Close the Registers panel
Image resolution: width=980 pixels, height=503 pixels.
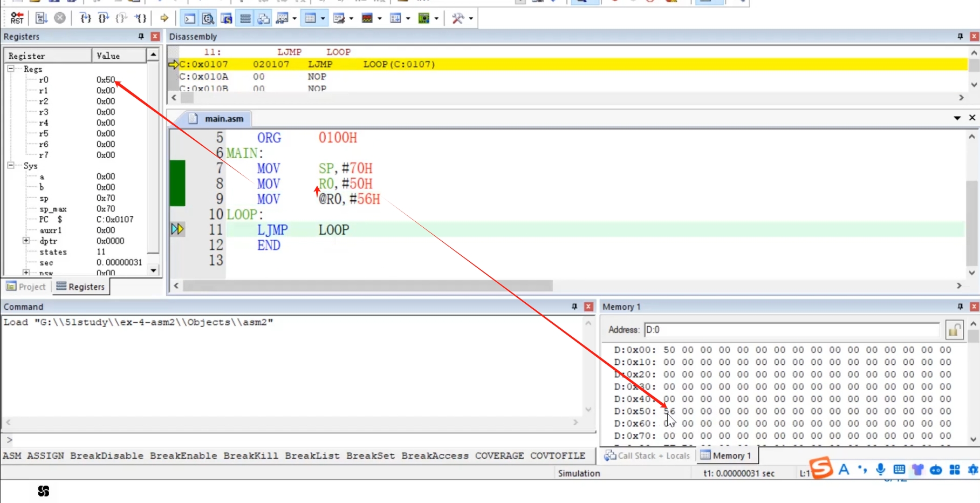155,36
